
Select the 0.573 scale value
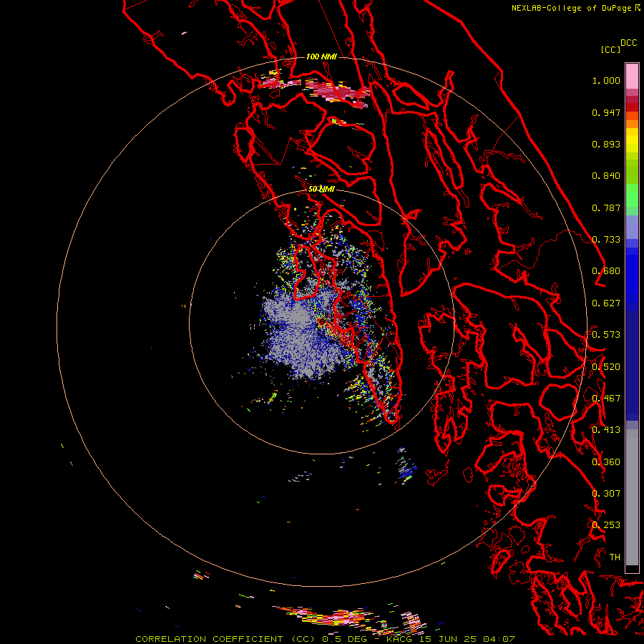coord(606,335)
